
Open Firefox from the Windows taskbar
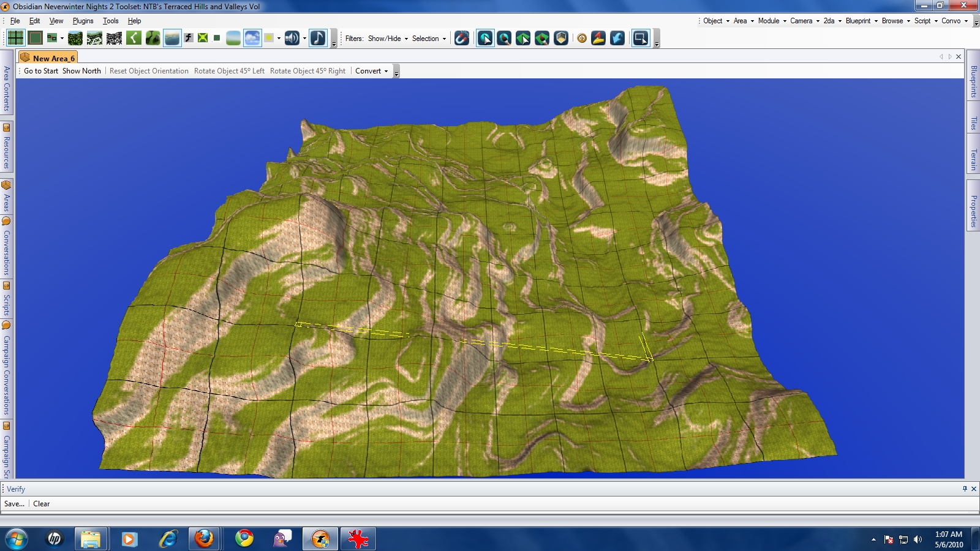[204, 539]
